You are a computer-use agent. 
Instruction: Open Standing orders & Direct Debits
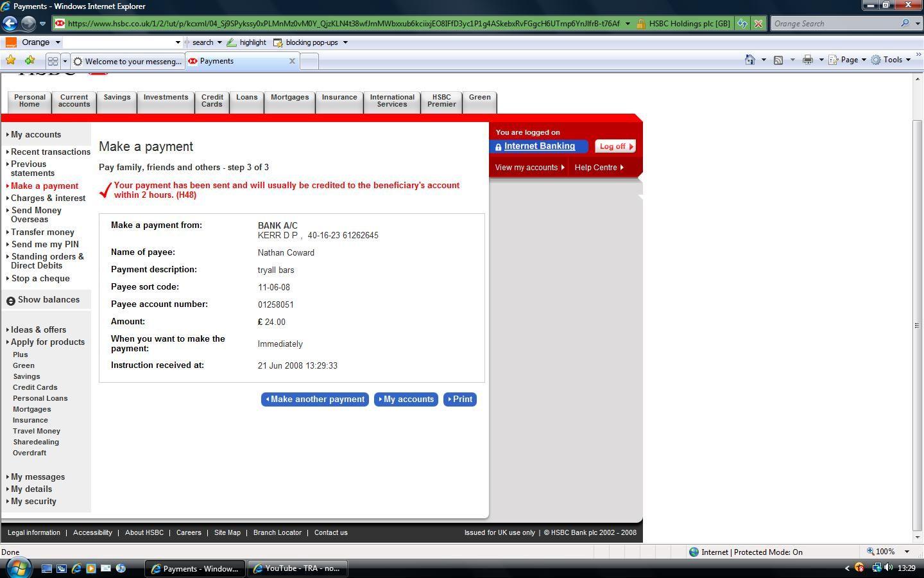[47, 261]
